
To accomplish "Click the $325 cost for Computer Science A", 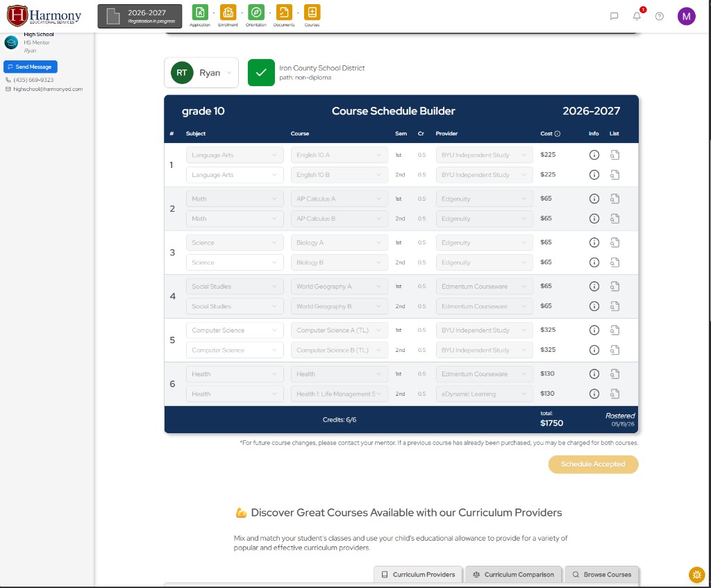I will coord(548,330).
